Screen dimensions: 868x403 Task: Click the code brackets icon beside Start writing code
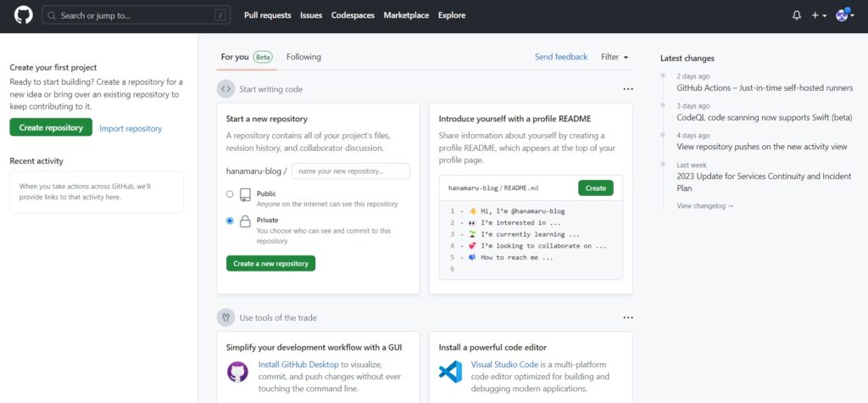[x=226, y=89]
